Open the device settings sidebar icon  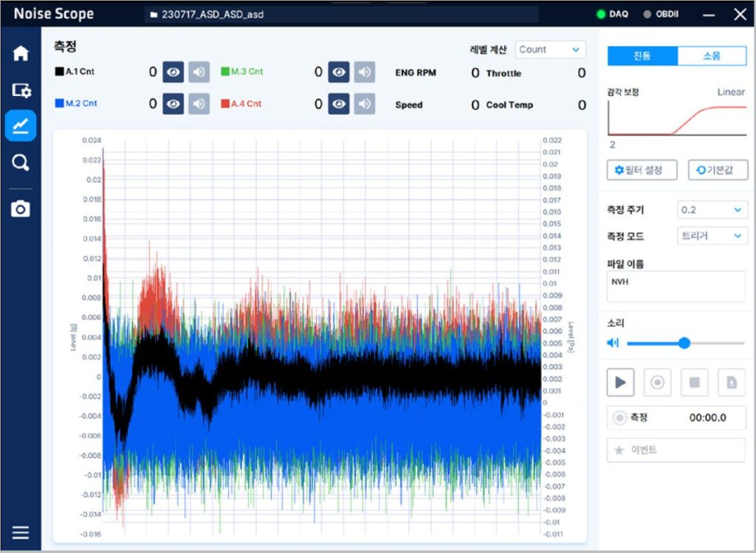(21, 90)
